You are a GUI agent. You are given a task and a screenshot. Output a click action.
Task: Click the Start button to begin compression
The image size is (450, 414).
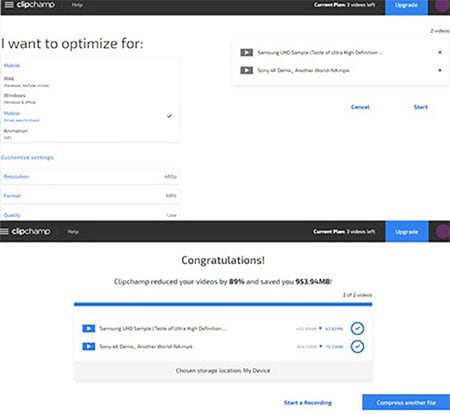coord(421,107)
